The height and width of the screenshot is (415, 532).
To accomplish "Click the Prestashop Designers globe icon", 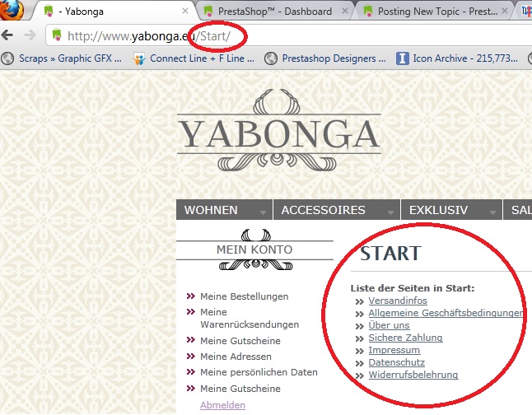I will pos(271,58).
